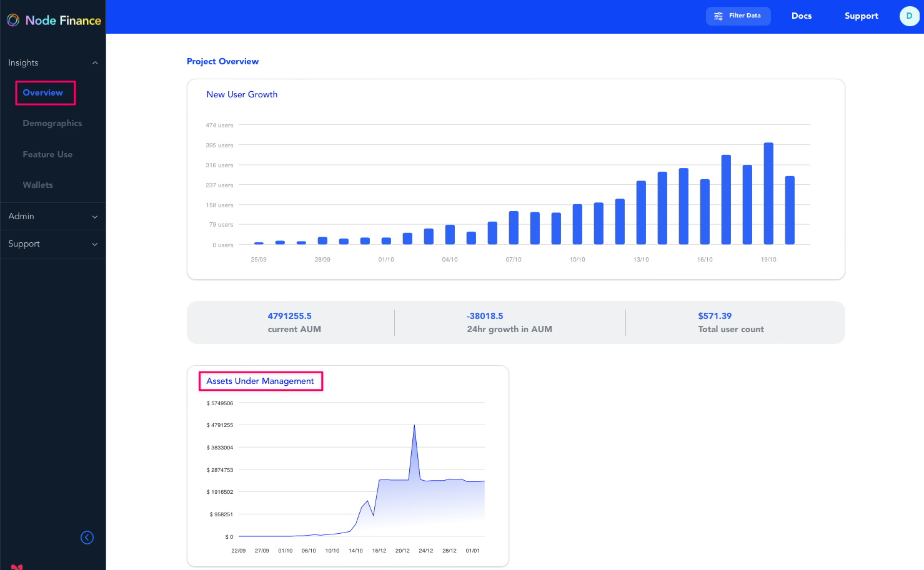Go to the Feature Use page
The width and height of the screenshot is (924, 570).
click(47, 155)
